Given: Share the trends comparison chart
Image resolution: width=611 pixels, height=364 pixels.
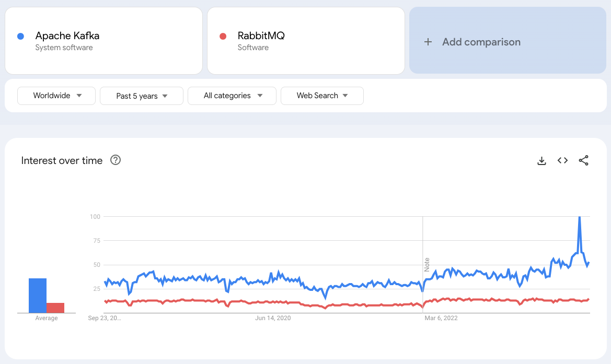Looking at the screenshot, I should click(x=584, y=160).
